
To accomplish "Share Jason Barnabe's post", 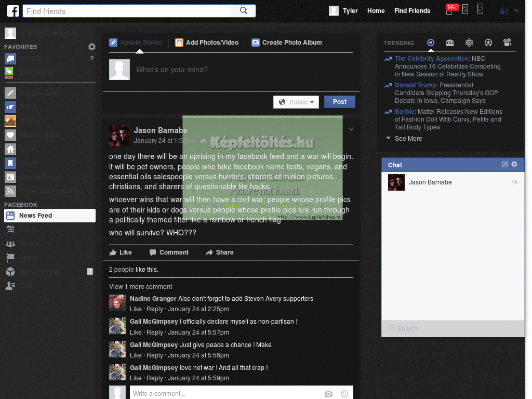I will (x=220, y=252).
